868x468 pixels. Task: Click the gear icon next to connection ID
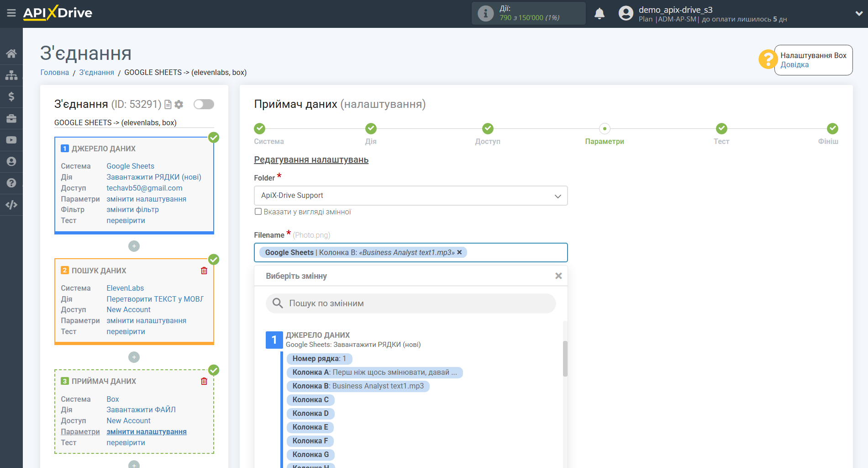[179, 104]
